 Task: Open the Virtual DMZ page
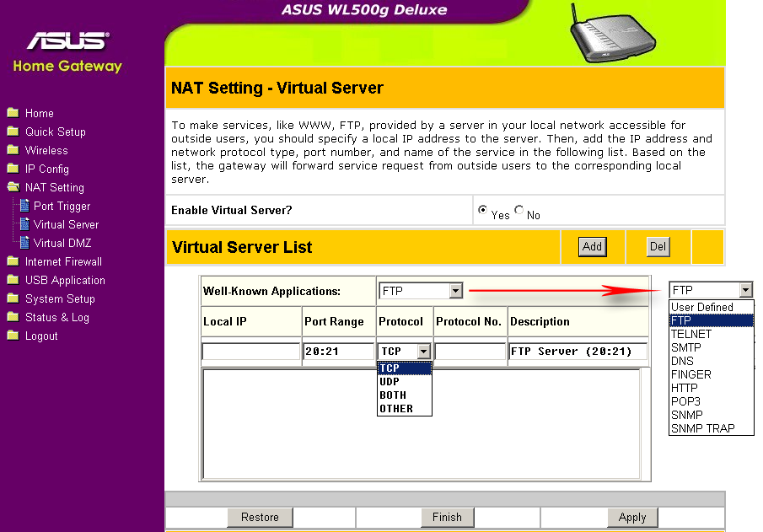pyautogui.click(x=62, y=243)
